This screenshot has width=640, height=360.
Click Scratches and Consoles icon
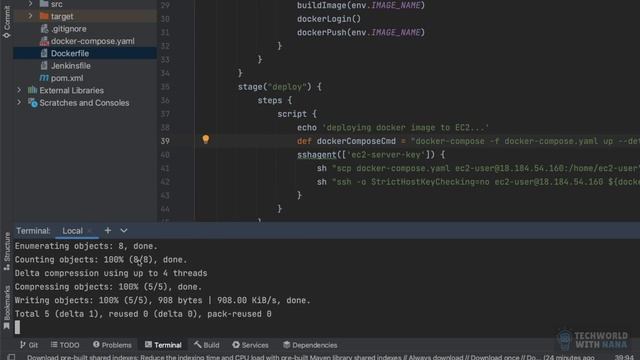(32, 103)
